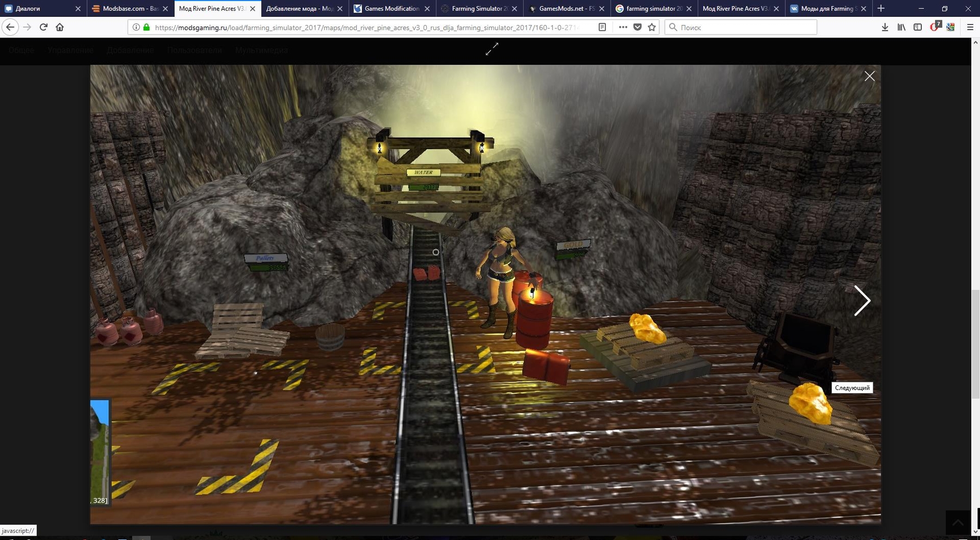
Task: Go to next image with right arrow
Action: 861,300
